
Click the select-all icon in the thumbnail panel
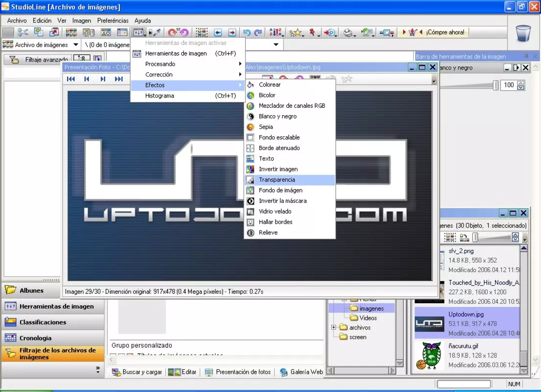pyautogui.click(x=449, y=238)
